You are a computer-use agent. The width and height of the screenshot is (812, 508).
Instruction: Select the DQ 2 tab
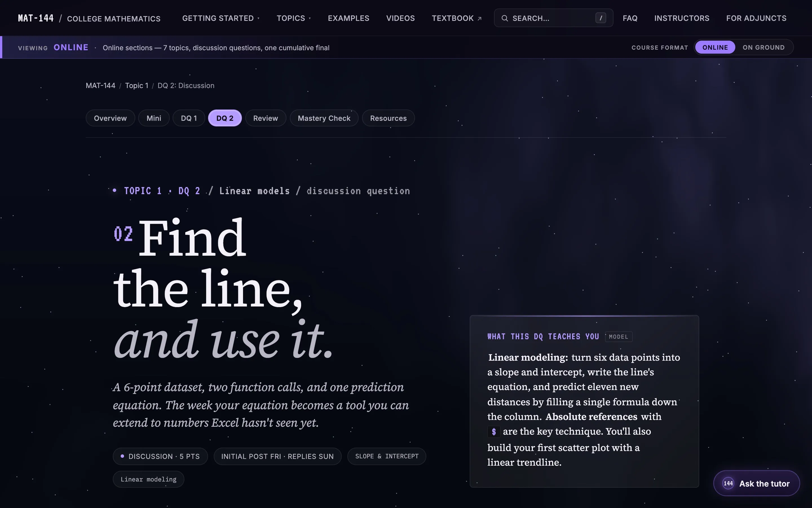pos(225,118)
